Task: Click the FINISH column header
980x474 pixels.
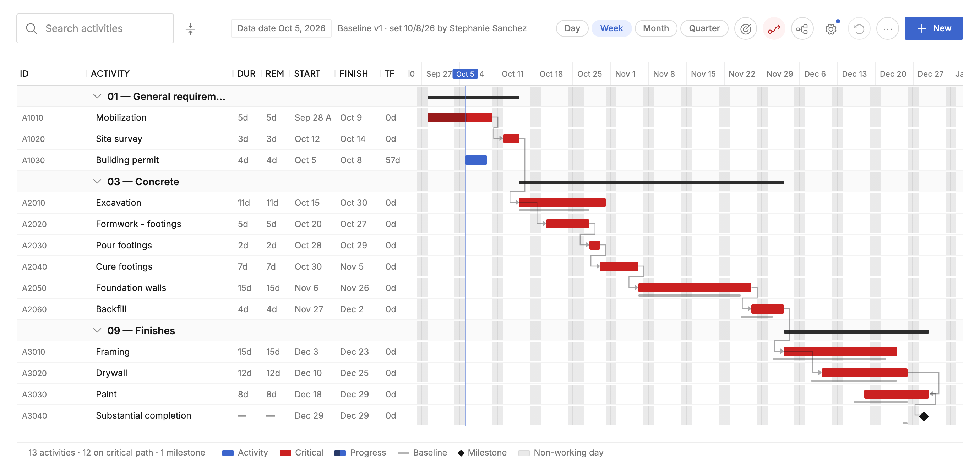Action: [353, 74]
